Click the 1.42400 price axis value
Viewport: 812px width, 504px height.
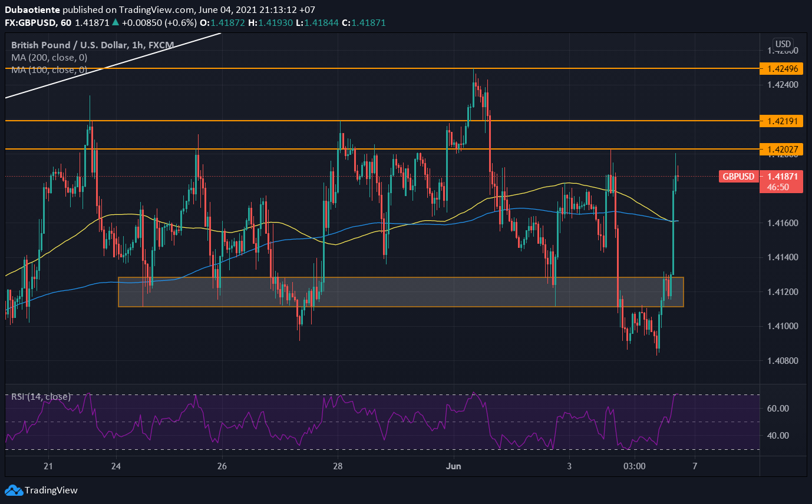783,85
